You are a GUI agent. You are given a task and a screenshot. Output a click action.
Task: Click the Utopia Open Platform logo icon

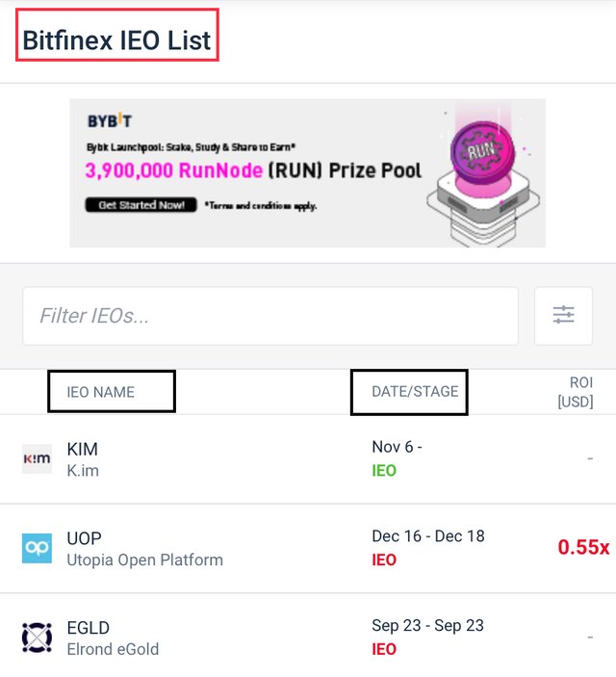coord(37,548)
